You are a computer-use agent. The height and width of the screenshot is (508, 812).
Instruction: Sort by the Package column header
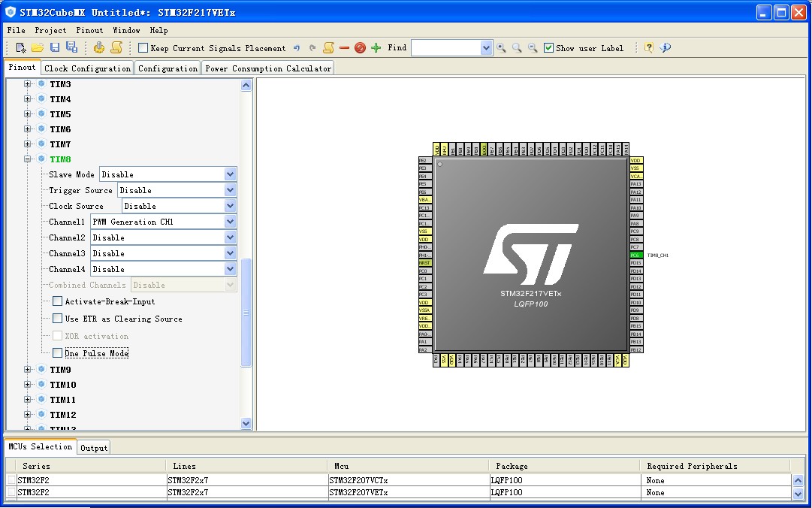pos(565,465)
